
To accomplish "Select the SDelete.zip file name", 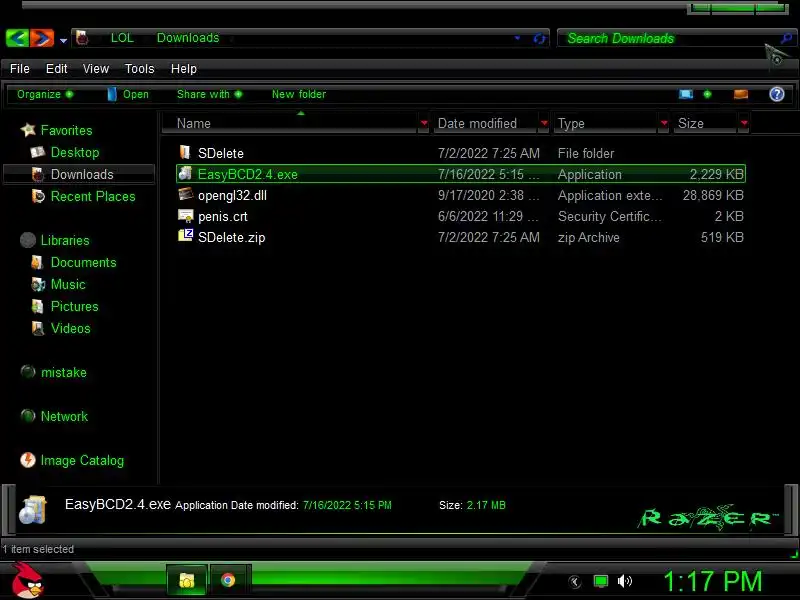I will [232, 237].
